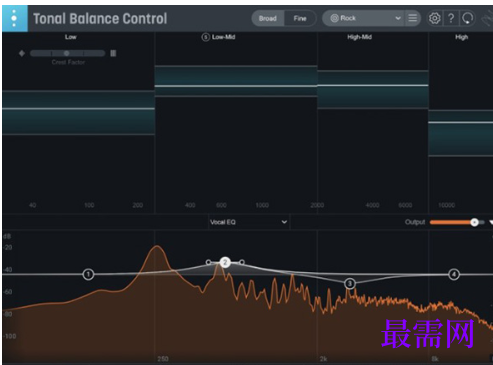Select EQ node 4
This screenshot has height=365, width=493.
[x=454, y=274]
